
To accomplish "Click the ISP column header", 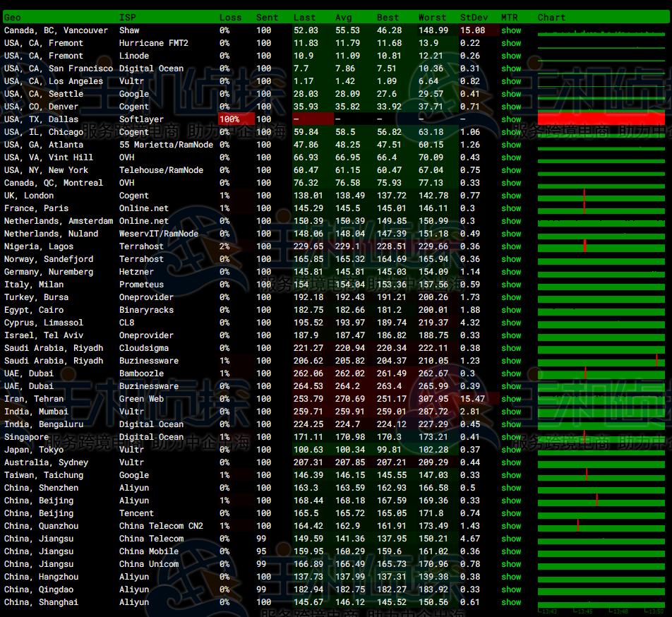I will pos(127,17).
